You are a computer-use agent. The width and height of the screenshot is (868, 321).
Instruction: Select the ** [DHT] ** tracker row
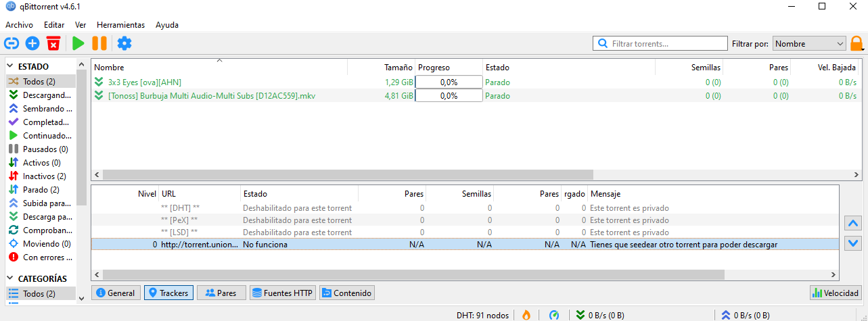(x=465, y=208)
